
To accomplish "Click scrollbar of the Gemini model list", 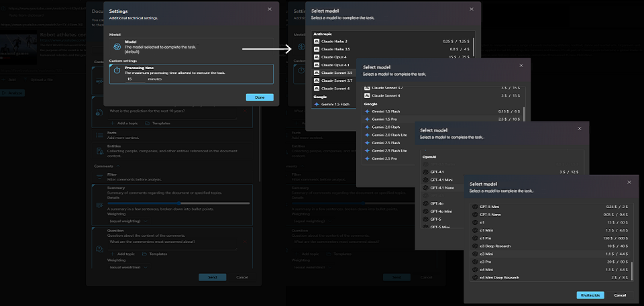I will tap(524, 113).
